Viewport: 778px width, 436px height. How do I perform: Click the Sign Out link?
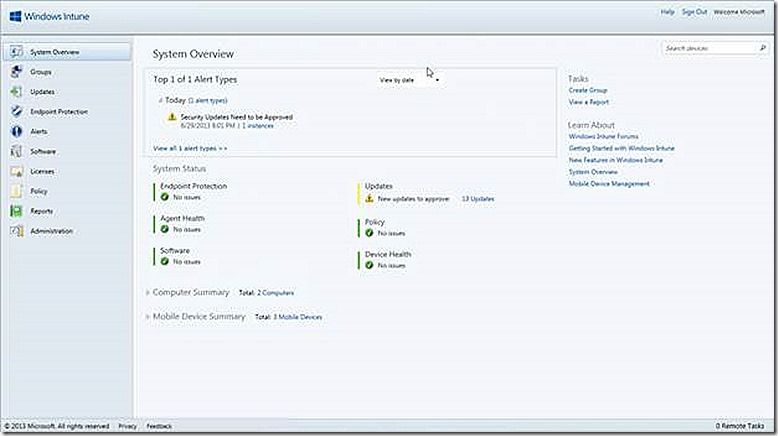point(694,12)
